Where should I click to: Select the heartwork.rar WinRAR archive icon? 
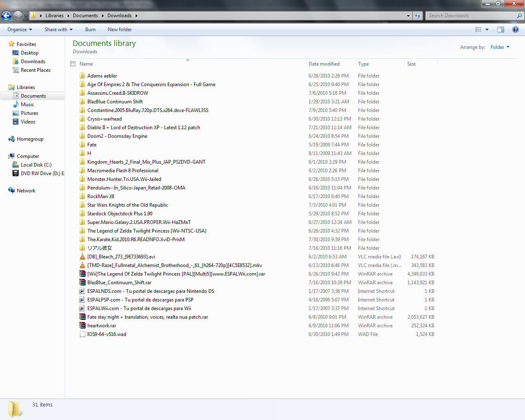tap(82, 326)
